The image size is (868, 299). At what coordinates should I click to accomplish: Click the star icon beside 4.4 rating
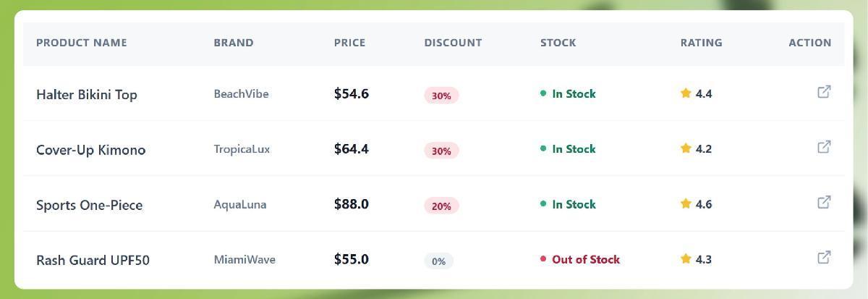[686, 93]
